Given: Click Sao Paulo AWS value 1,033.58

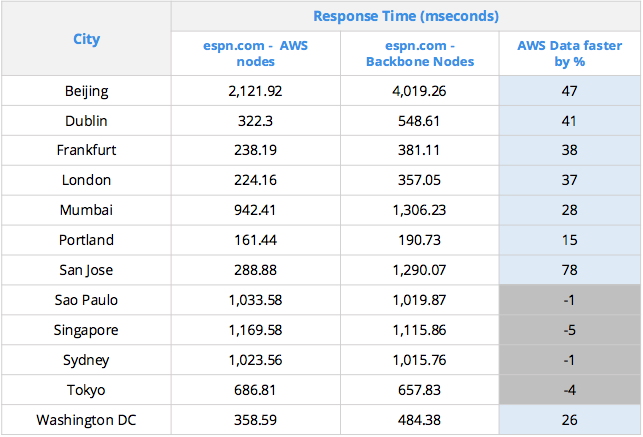Looking at the screenshot, I should [x=255, y=300].
